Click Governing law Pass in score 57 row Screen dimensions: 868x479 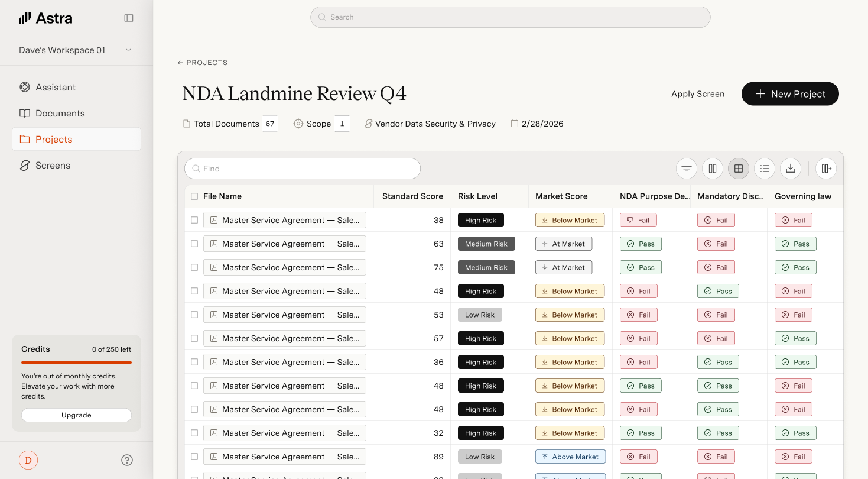click(795, 338)
